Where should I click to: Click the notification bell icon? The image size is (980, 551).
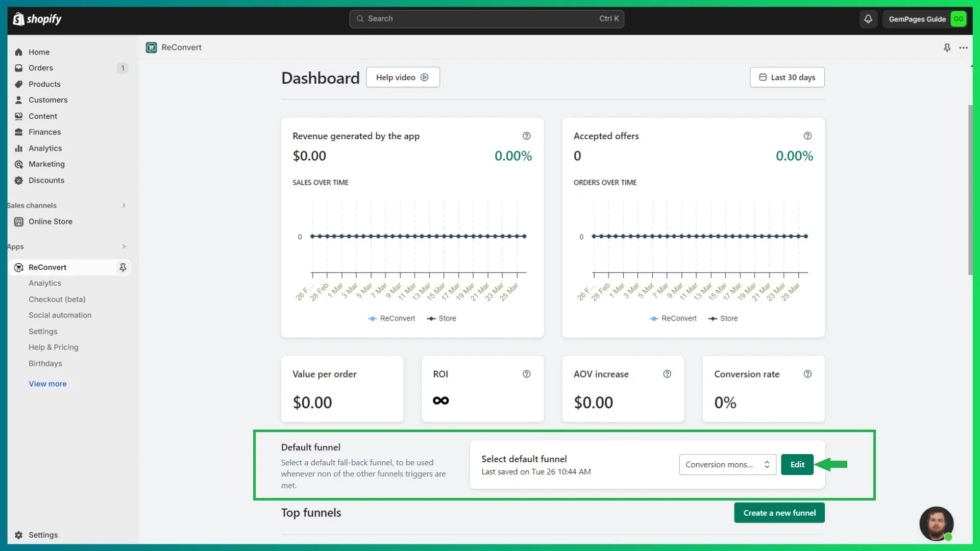click(x=868, y=18)
